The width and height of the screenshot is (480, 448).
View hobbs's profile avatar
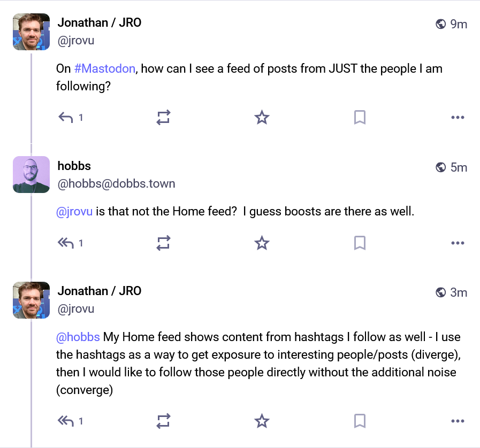(31, 175)
